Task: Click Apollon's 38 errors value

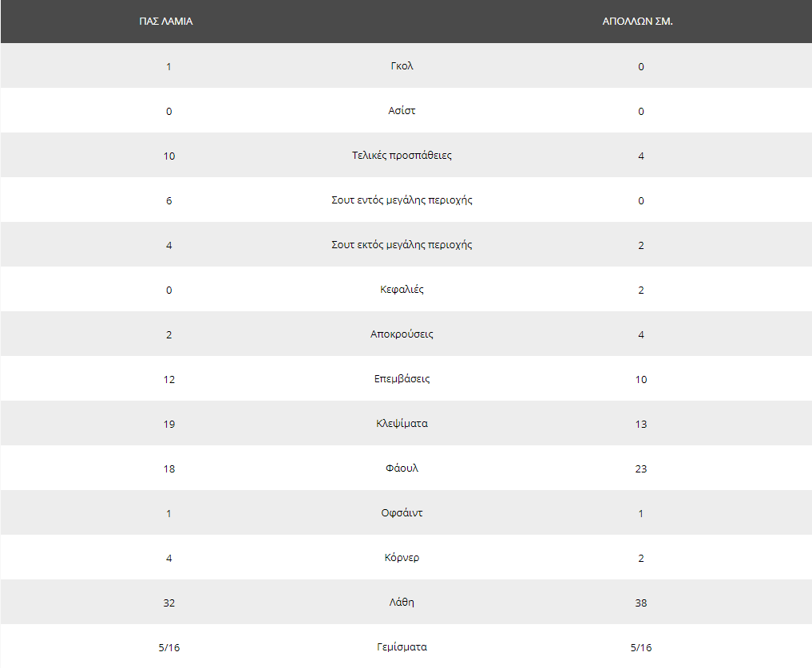Action: tap(641, 603)
